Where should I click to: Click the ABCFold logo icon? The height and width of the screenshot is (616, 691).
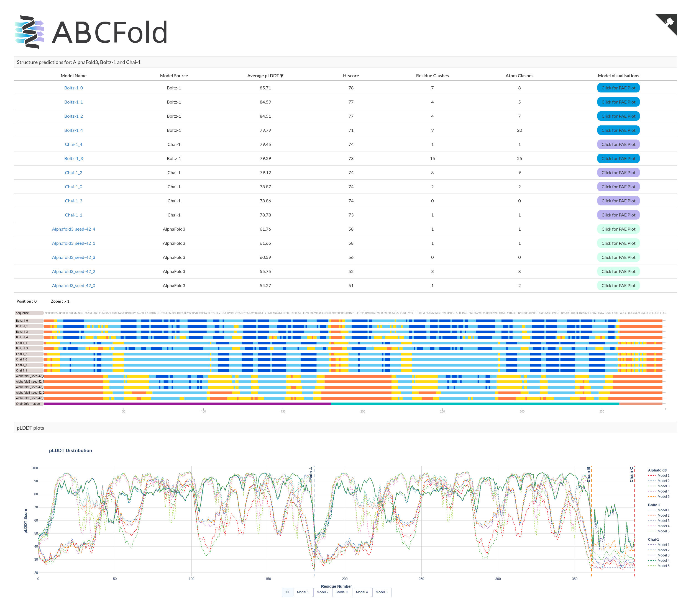tap(29, 32)
